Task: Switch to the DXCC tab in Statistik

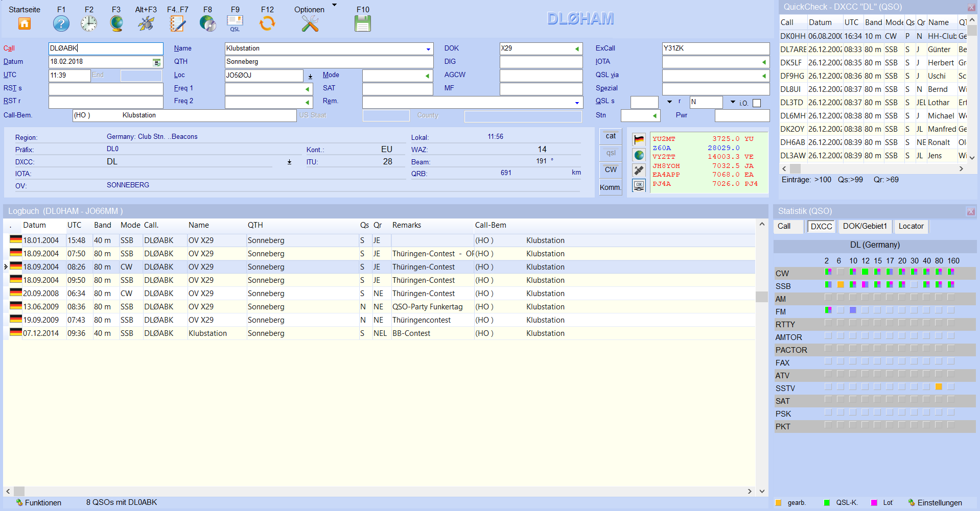Action: [x=821, y=227]
